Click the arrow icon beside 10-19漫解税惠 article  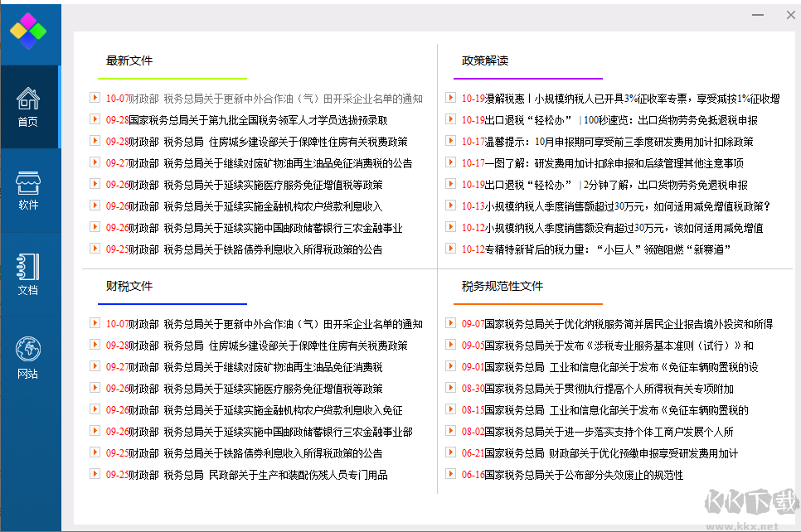click(451, 97)
